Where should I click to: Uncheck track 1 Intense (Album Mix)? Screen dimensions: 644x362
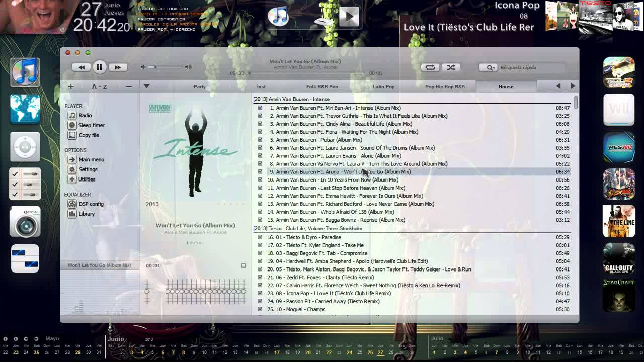[260, 108]
